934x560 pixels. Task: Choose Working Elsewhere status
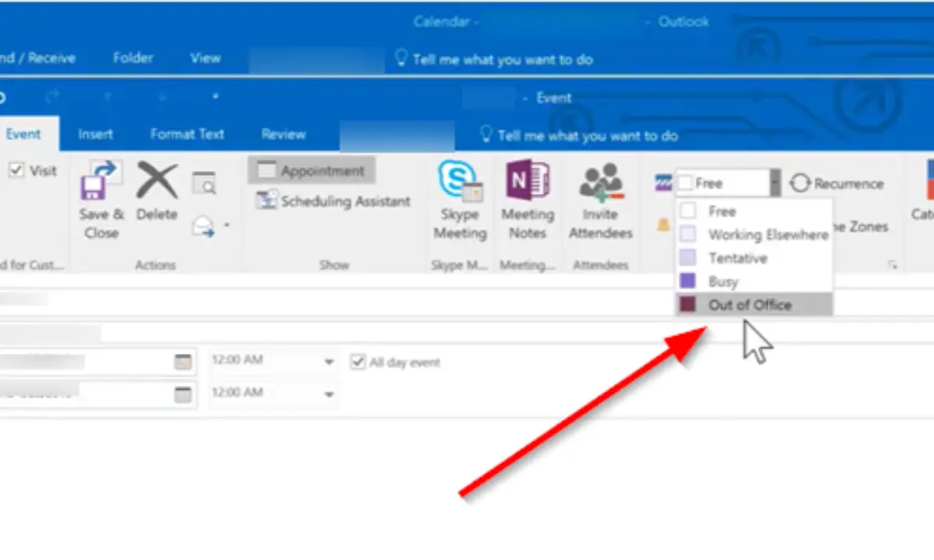tap(754, 234)
